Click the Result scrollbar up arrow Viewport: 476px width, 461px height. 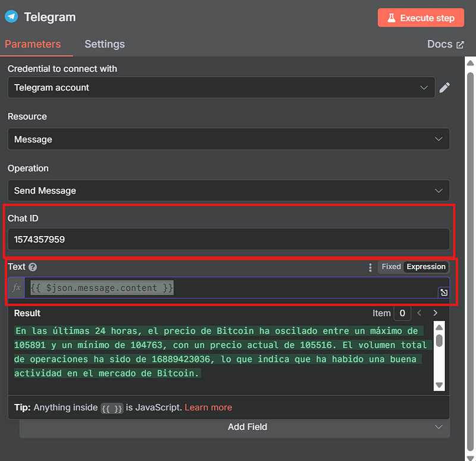point(439,328)
